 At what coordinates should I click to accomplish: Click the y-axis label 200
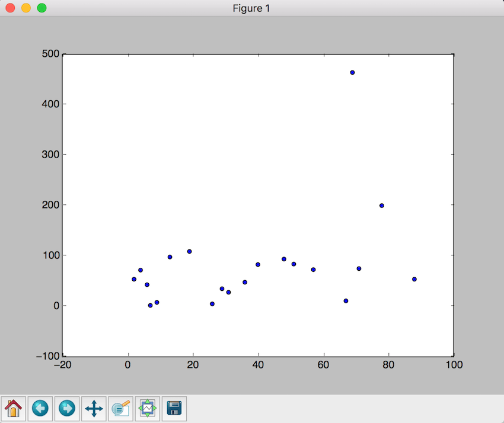point(50,205)
